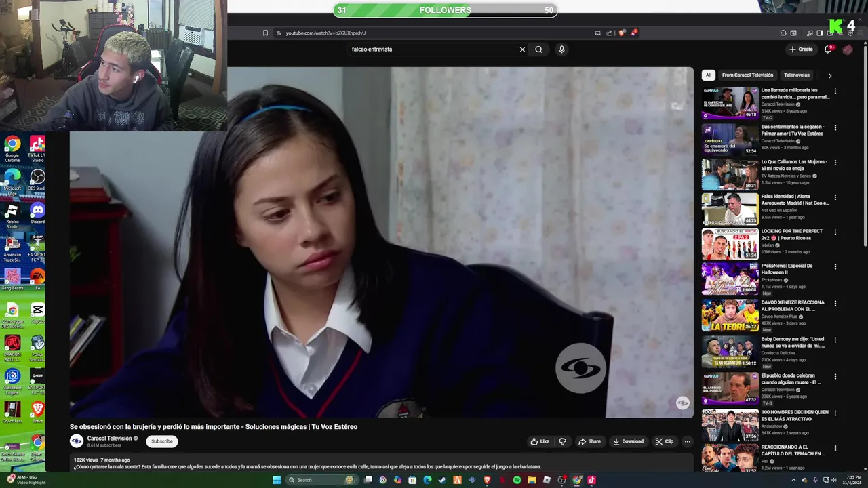Open the YouTube account avatar menu
868x488 pixels.
click(848, 49)
